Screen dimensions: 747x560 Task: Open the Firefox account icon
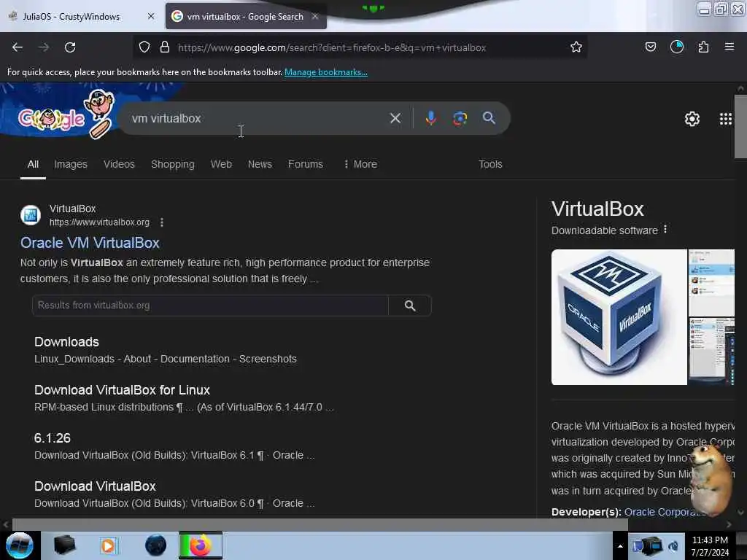click(677, 47)
